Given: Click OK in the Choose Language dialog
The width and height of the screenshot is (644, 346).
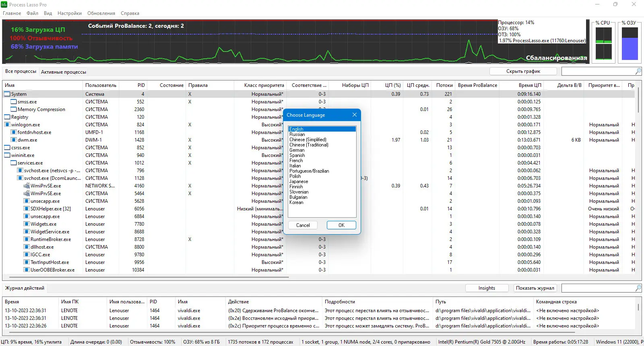Looking at the screenshot, I should click(341, 225).
